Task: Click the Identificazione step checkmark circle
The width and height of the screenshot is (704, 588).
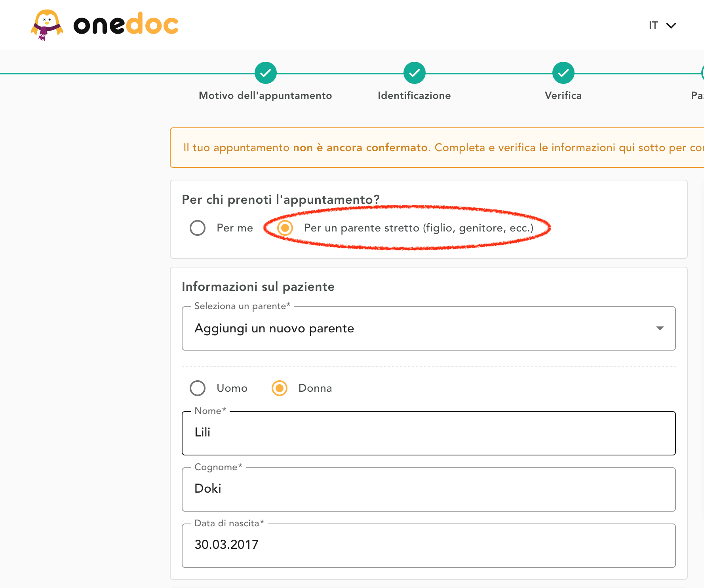Action: 414,73
